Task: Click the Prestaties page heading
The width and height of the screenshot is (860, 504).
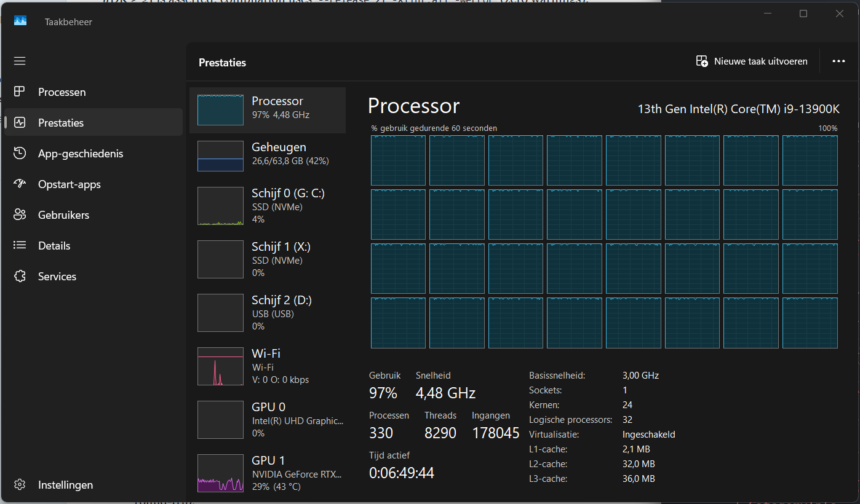Action: 223,63
